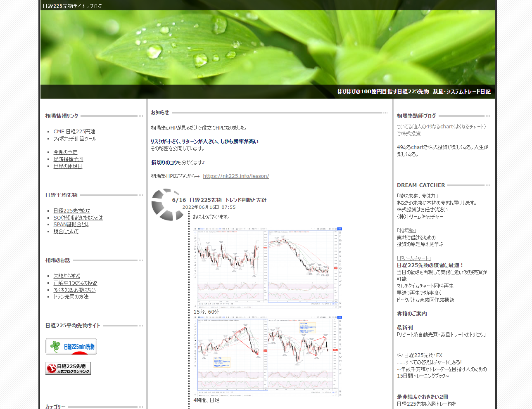
Task: View 世界の休場日 link
Action: [68, 166]
